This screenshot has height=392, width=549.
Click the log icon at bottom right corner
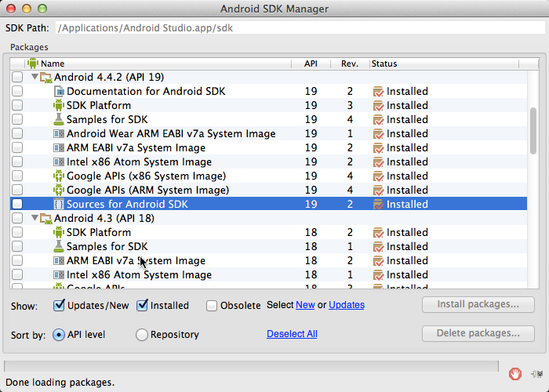pos(537,374)
